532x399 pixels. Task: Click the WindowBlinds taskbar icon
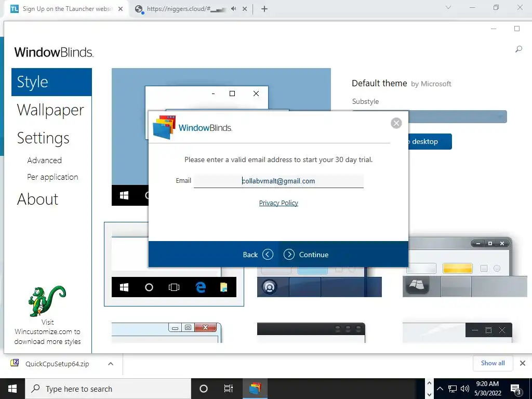[255, 389]
